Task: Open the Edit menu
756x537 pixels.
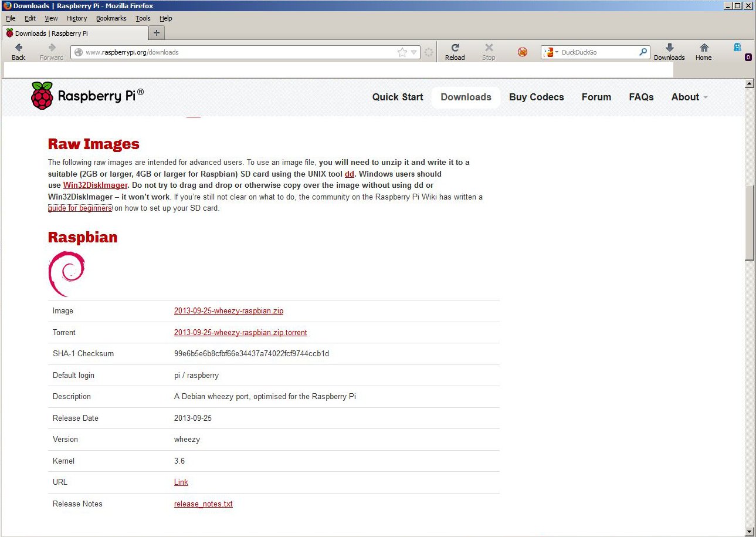Action: (x=30, y=18)
